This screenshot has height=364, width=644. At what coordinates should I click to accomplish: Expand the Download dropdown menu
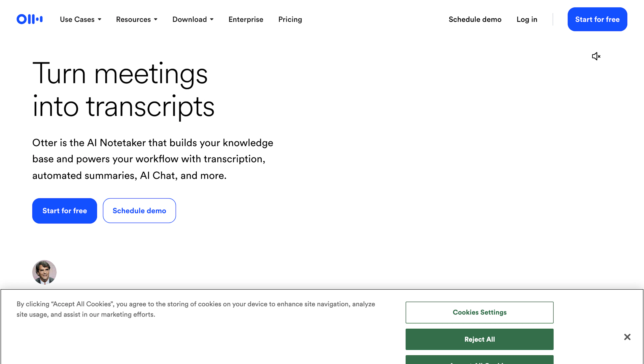tap(193, 19)
